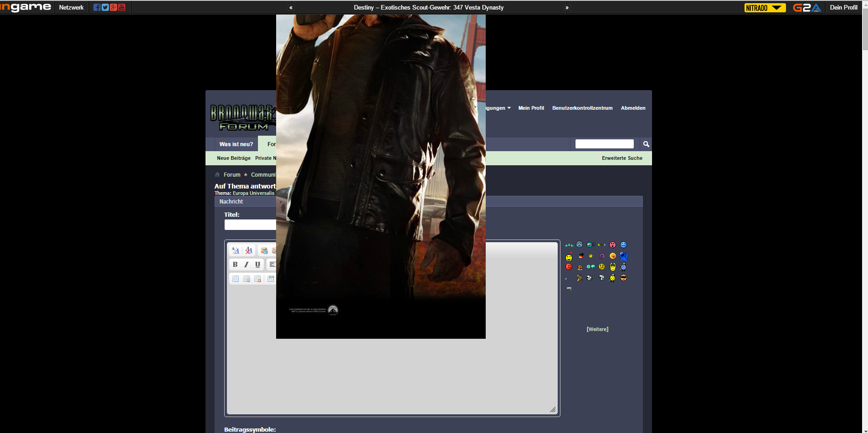Screen dimensions: 868x433
Task: Click the movie poster overlay image
Action: click(381, 177)
